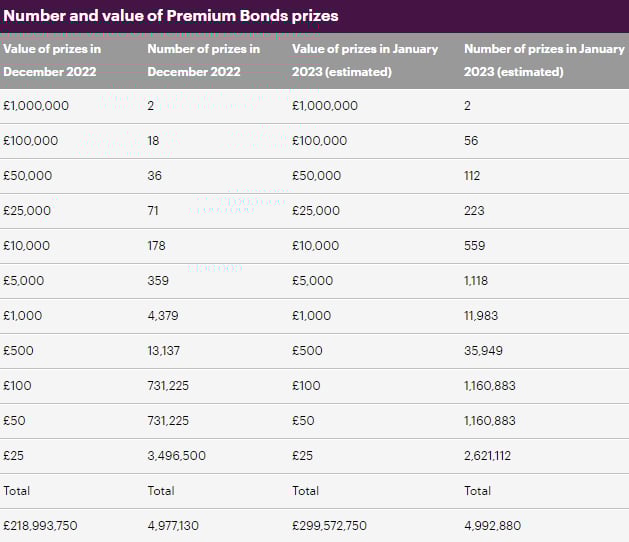The image size is (629, 542).
Task: Click the December total prize count 4,977,130
Action: click(177, 526)
